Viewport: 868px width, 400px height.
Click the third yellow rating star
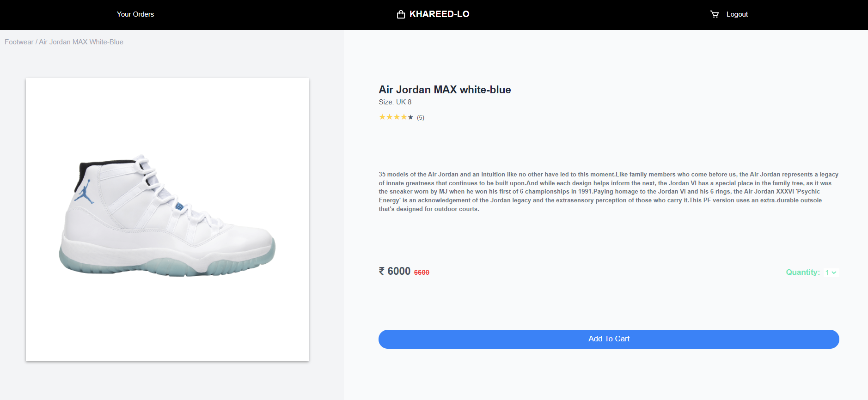click(x=397, y=117)
